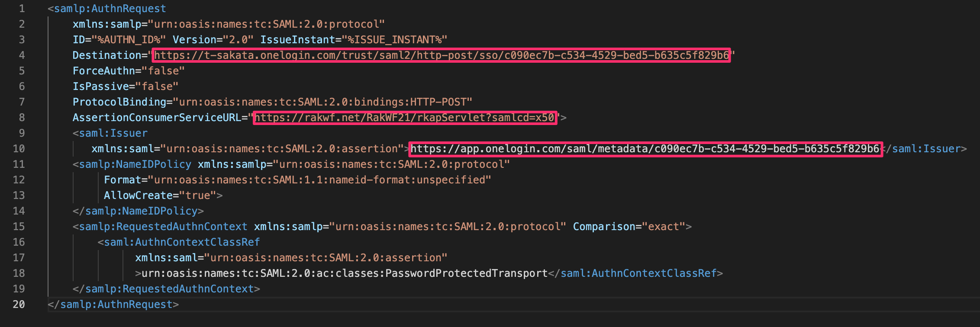Select line number 20 in the gutter

point(19,305)
